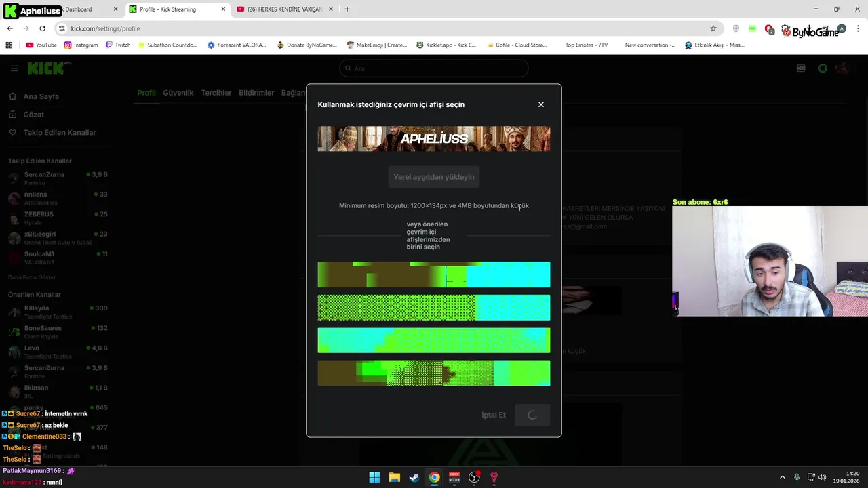Viewport: 868px width, 488px height.
Task: Open the New conversation bookmark
Action: click(650, 45)
